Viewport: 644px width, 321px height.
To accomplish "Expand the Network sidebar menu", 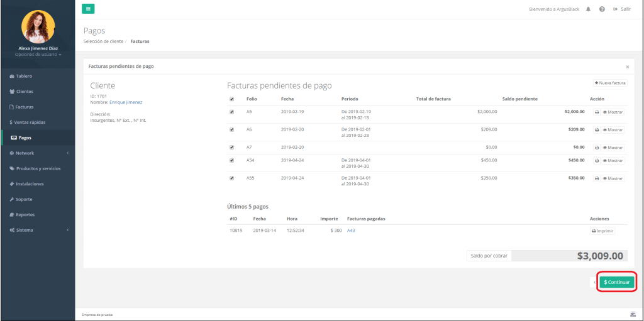I will [38, 153].
